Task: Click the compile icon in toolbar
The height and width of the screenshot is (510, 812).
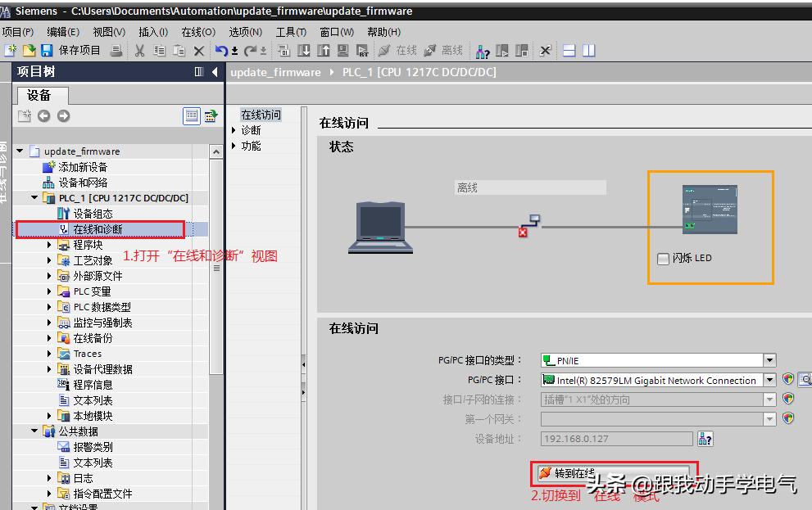Action: [x=284, y=50]
